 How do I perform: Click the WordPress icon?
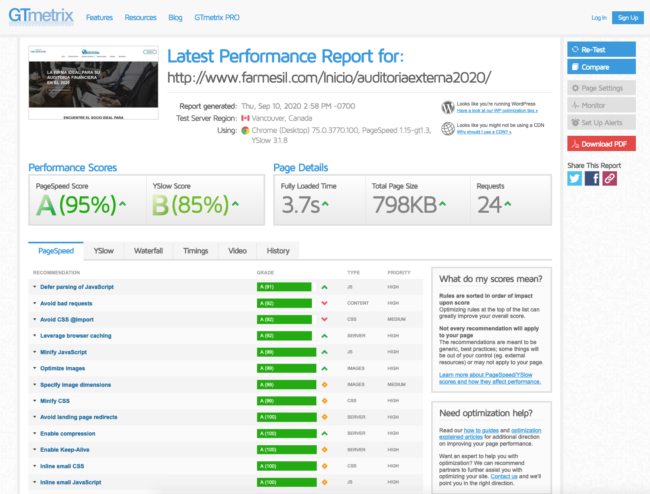[447, 107]
